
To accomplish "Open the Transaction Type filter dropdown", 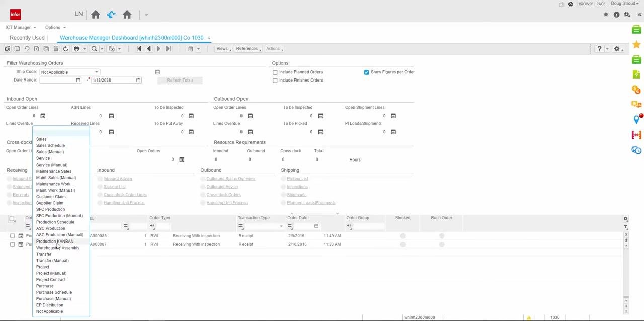I will tap(281, 226).
